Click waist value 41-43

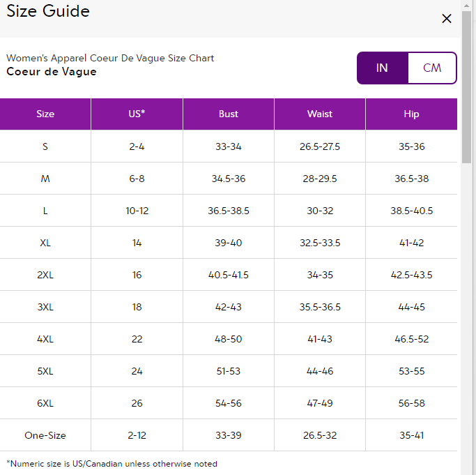[x=320, y=339]
